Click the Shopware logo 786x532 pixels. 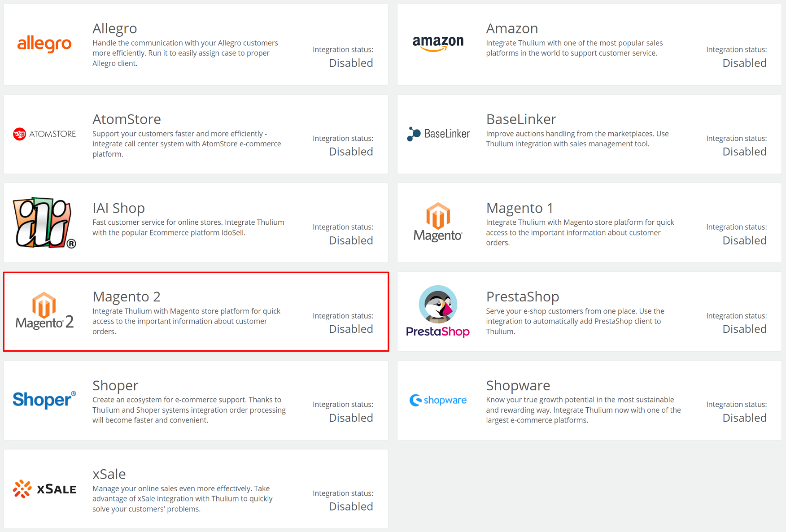tap(438, 400)
